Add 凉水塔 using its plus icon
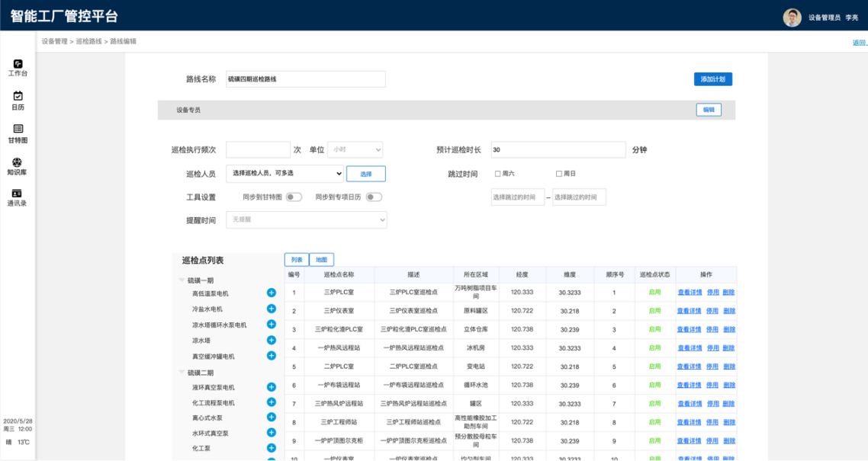 [x=271, y=340]
